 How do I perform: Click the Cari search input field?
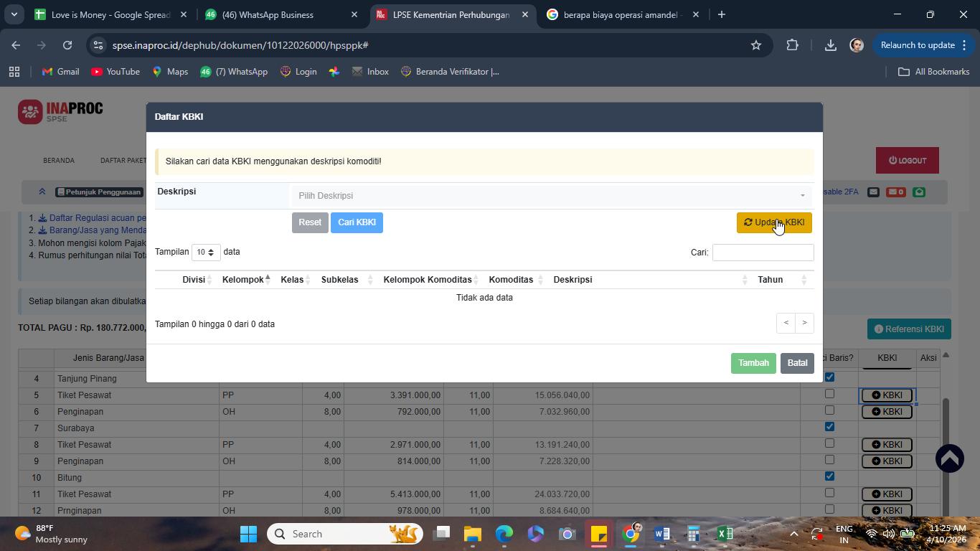[763, 253]
